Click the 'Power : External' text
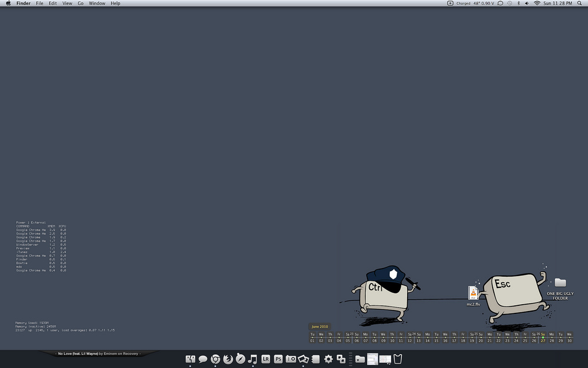The width and height of the screenshot is (588, 368). click(x=31, y=223)
